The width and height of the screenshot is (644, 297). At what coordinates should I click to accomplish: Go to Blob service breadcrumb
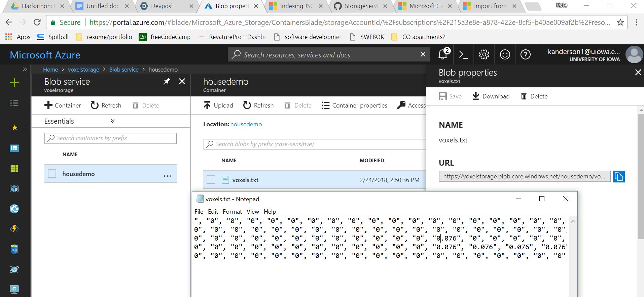(x=124, y=70)
